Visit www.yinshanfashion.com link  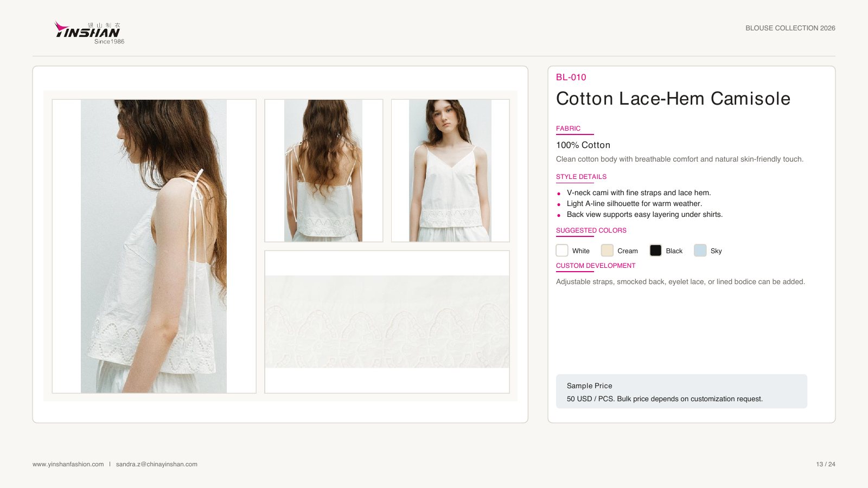click(x=68, y=464)
